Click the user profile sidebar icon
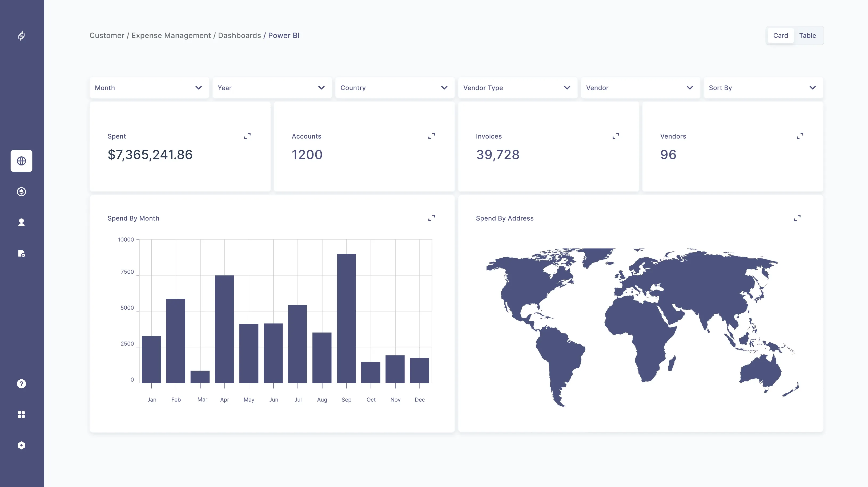 (21, 222)
